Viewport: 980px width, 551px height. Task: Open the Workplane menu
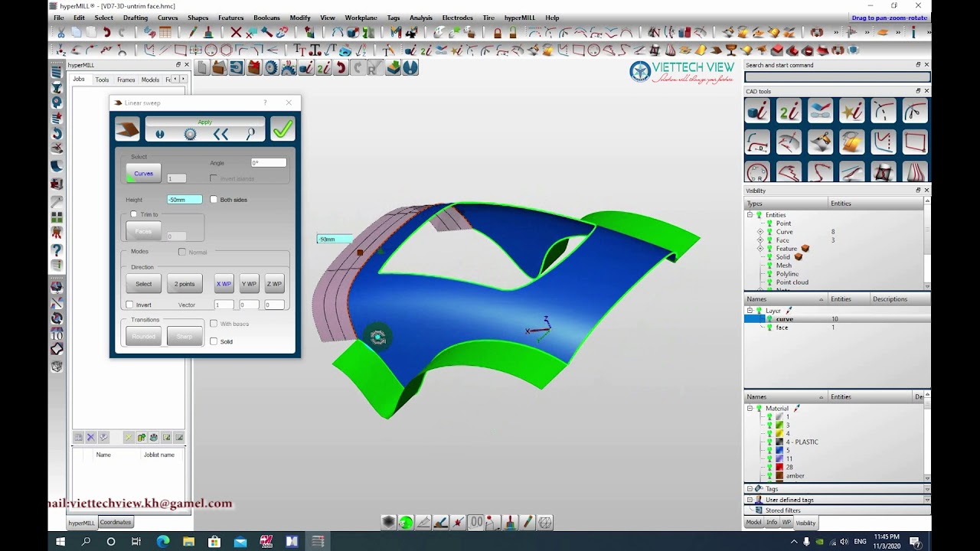click(361, 18)
